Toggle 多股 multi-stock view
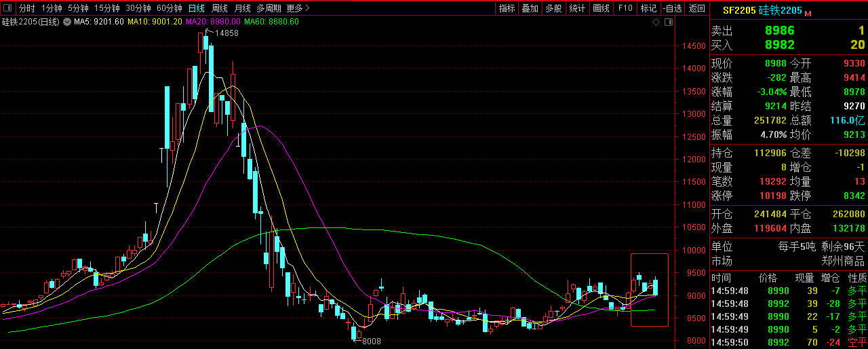The width and height of the screenshot is (868, 349). pyautogui.click(x=553, y=8)
